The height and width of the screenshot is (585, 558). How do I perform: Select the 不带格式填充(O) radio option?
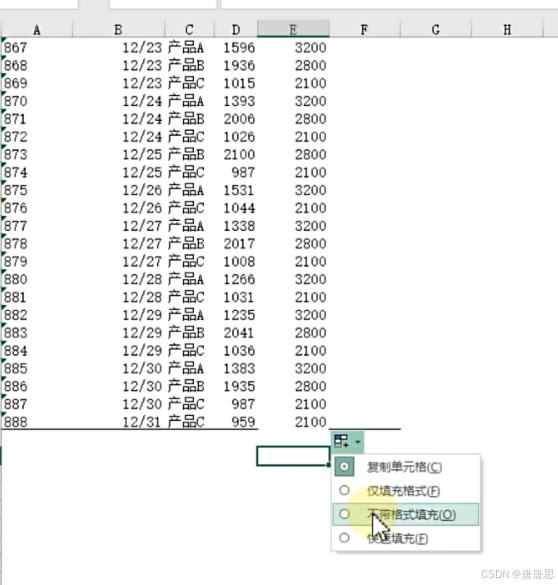(405, 514)
